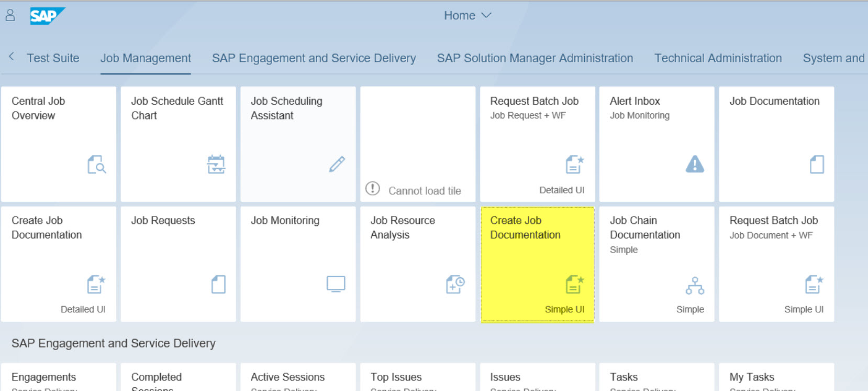Image resolution: width=868 pixels, height=391 pixels.
Task: Click Central Job Overview search-document icon
Action: tap(97, 165)
